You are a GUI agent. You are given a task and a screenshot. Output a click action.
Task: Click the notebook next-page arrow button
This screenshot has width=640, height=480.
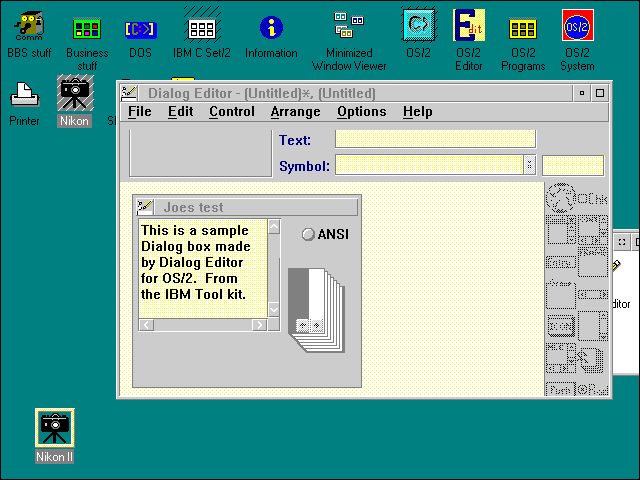316,325
